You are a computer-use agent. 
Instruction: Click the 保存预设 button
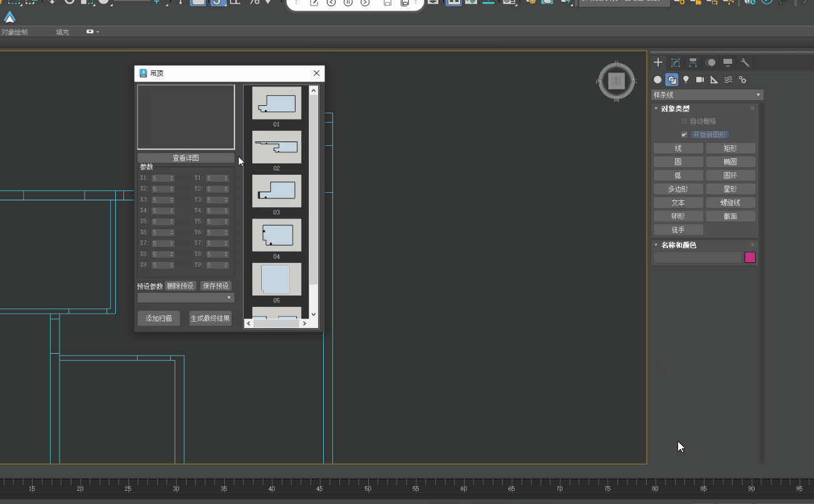click(216, 285)
